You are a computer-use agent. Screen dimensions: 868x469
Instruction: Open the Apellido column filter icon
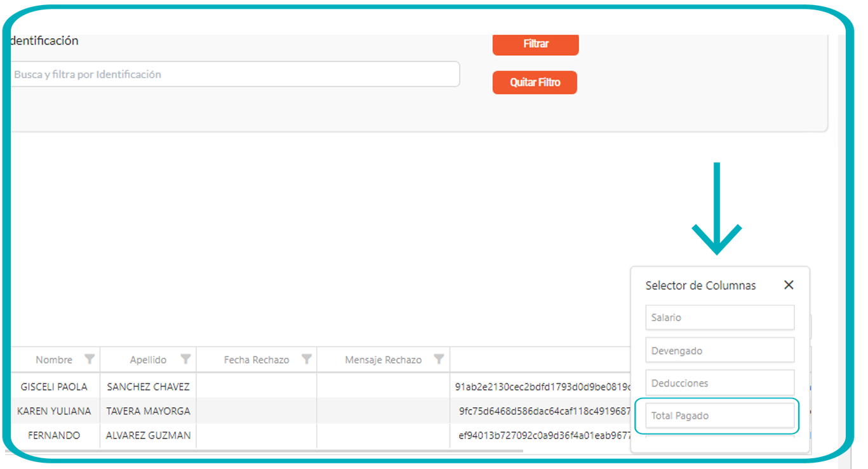[x=185, y=360]
